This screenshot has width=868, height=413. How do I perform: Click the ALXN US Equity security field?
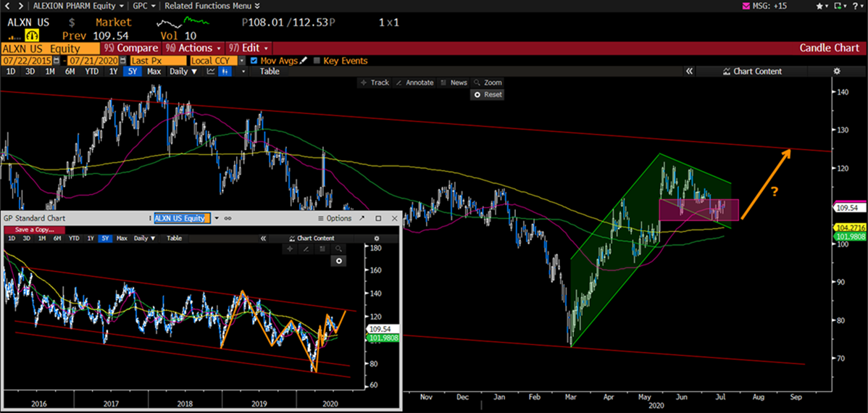49,48
